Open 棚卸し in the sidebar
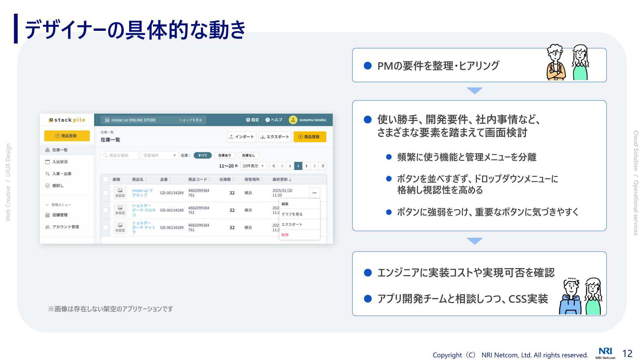The image size is (644, 362). (58, 186)
